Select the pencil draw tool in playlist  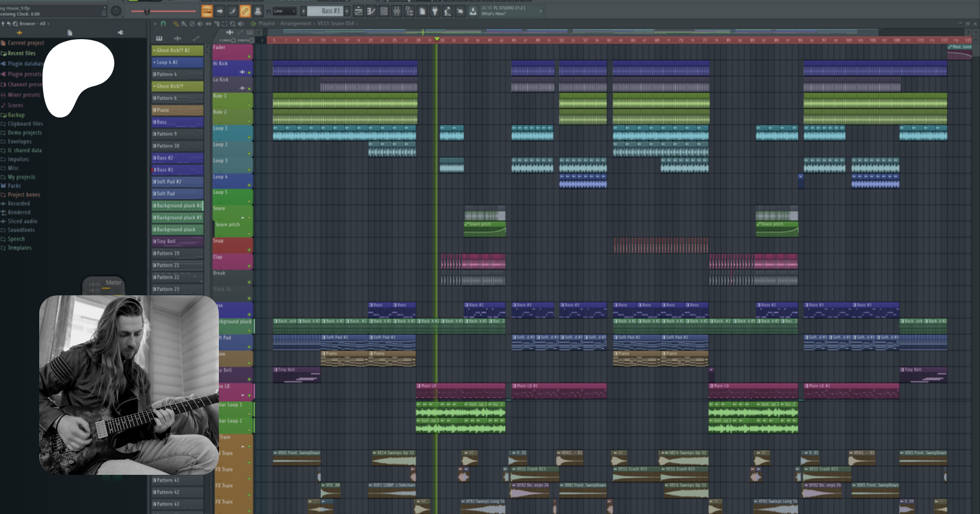point(175,24)
